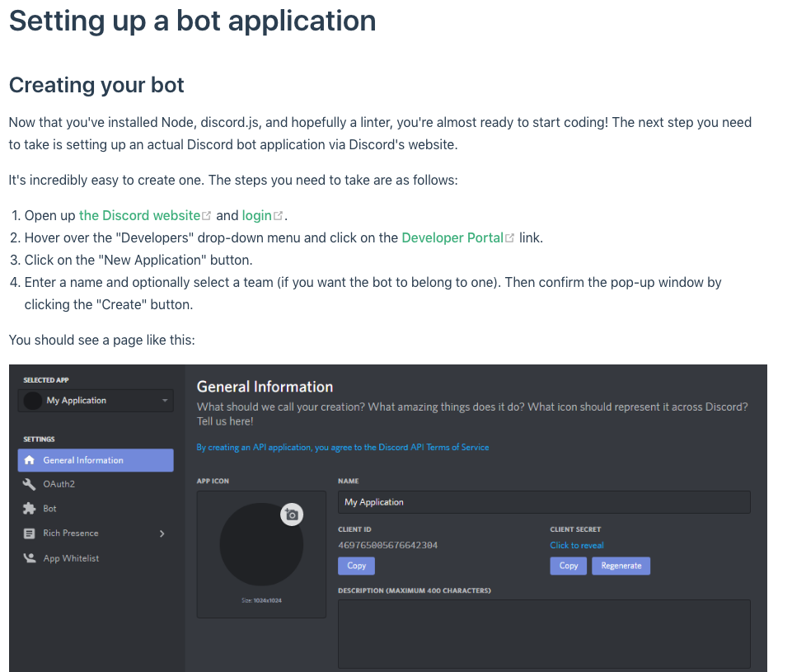
Task: Copy the Client Secret with its Copy button
Action: 568,566
